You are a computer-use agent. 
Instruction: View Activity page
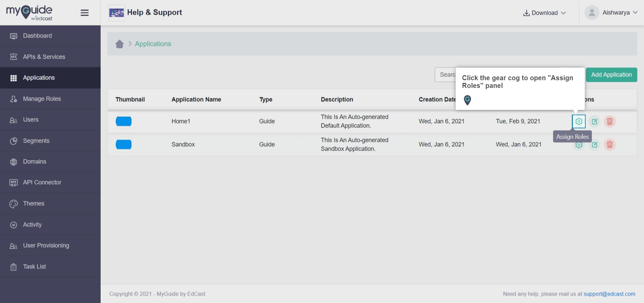[50, 225]
